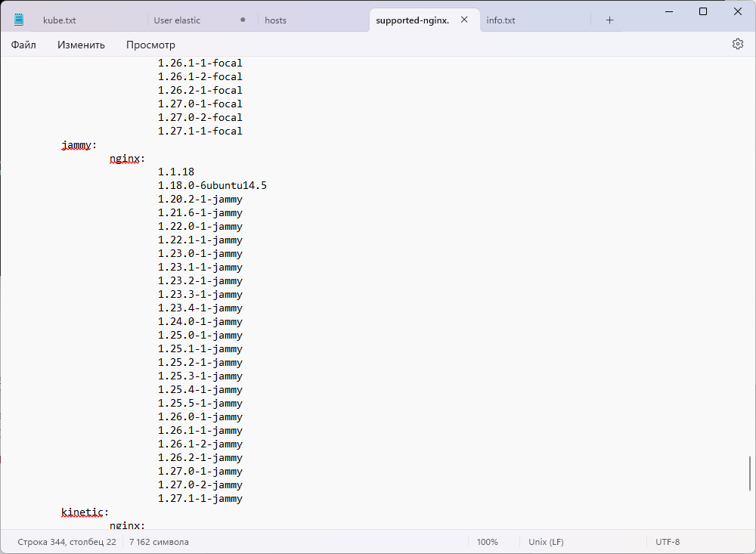
Task: Click the line 1.27.0-1-jammy
Action: 200,471
